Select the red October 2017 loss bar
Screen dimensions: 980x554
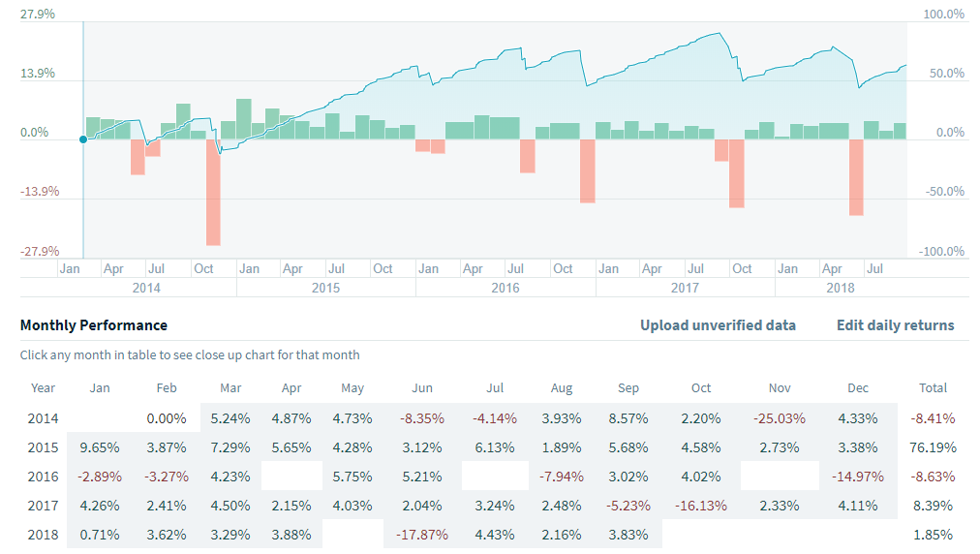pyautogui.click(x=737, y=173)
